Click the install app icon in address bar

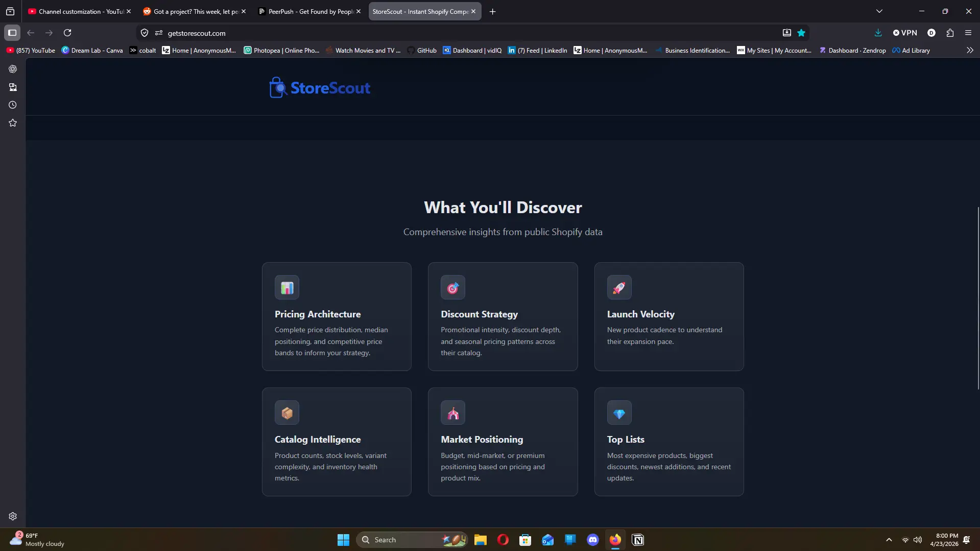coord(787,33)
